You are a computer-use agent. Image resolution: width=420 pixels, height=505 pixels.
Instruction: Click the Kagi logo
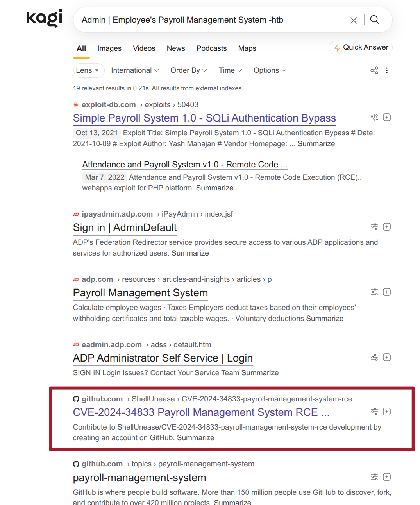click(x=44, y=18)
